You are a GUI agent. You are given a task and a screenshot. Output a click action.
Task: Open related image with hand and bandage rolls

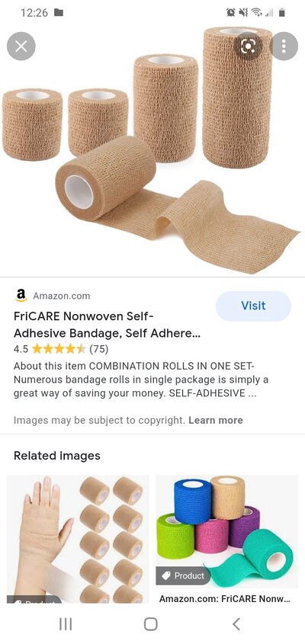click(x=78, y=539)
